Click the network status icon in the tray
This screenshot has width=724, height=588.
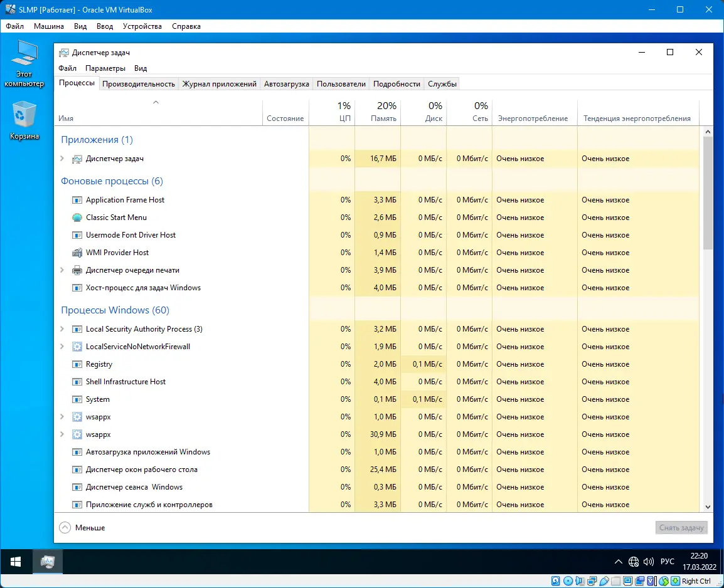pyautogui.click(x=634, y=562)
